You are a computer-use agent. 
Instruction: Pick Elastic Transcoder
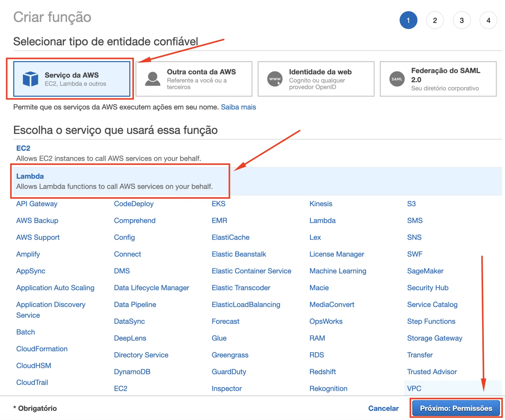[241, 288]
